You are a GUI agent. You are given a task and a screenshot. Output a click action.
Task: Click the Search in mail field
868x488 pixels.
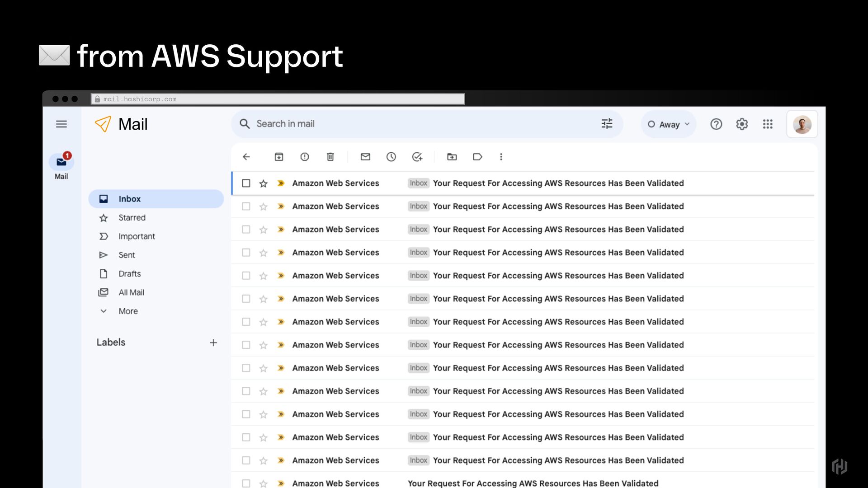click(x=427, y=124)
